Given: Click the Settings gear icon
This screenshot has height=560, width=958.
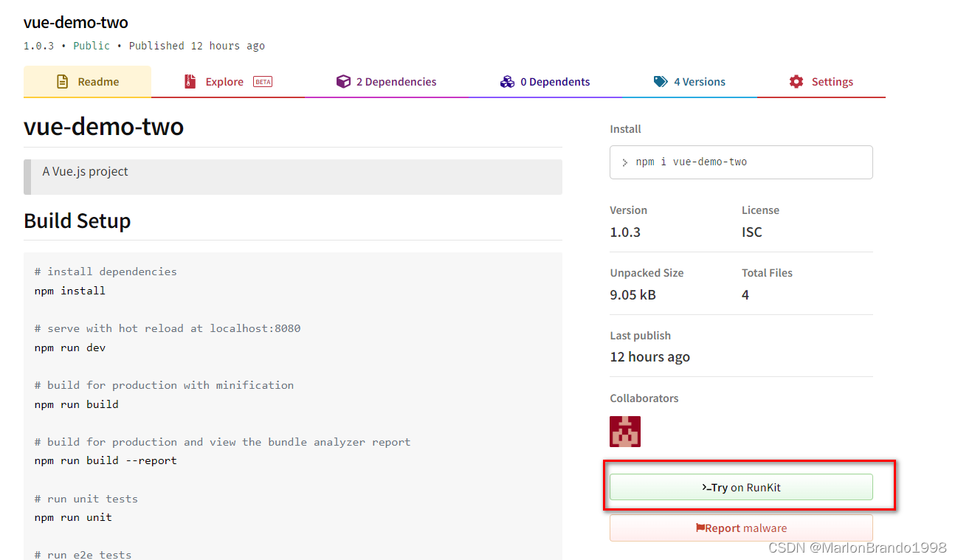Looking at the screenshot, I should [x=796, y=82].
